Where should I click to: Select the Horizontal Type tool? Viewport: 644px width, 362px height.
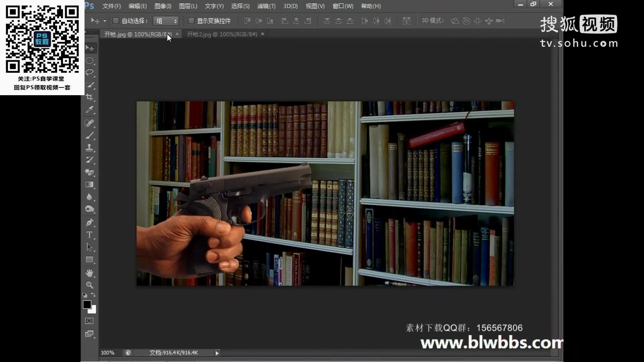[x=89, y=235]
